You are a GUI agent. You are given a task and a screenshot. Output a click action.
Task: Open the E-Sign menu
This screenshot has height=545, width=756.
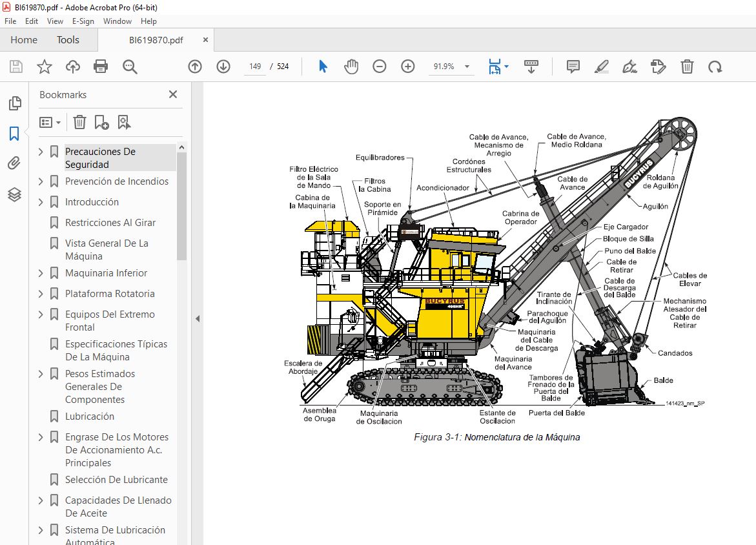[x=83, y=21]
